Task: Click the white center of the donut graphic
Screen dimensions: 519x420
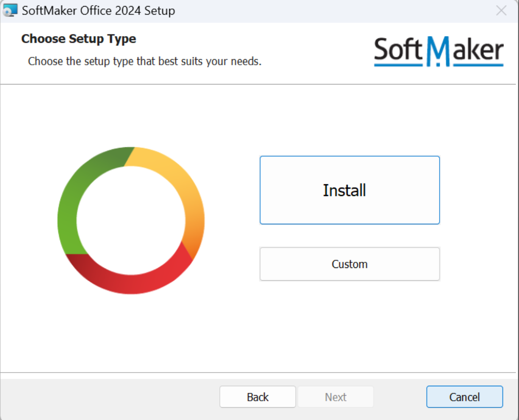Action: coord(131,220)
